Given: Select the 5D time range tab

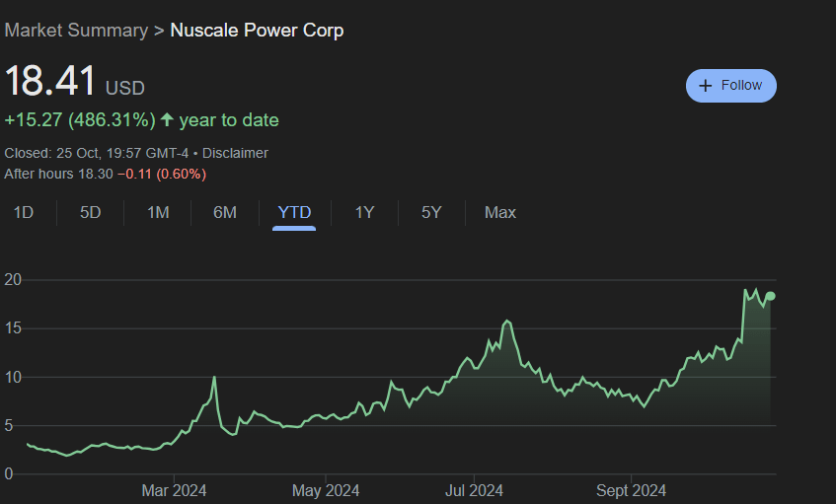Looking at the screenshot, I should [x=90, y=213].
